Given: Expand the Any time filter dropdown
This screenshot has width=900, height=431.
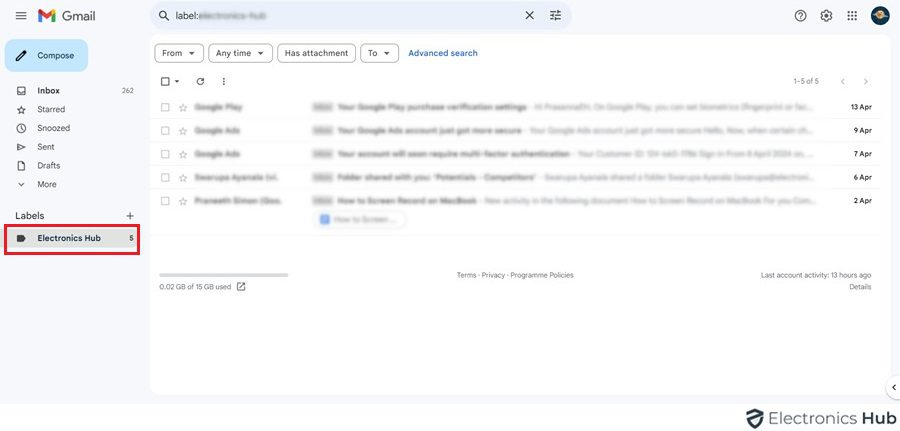Looking at the screenshot, I should point(240,53).
